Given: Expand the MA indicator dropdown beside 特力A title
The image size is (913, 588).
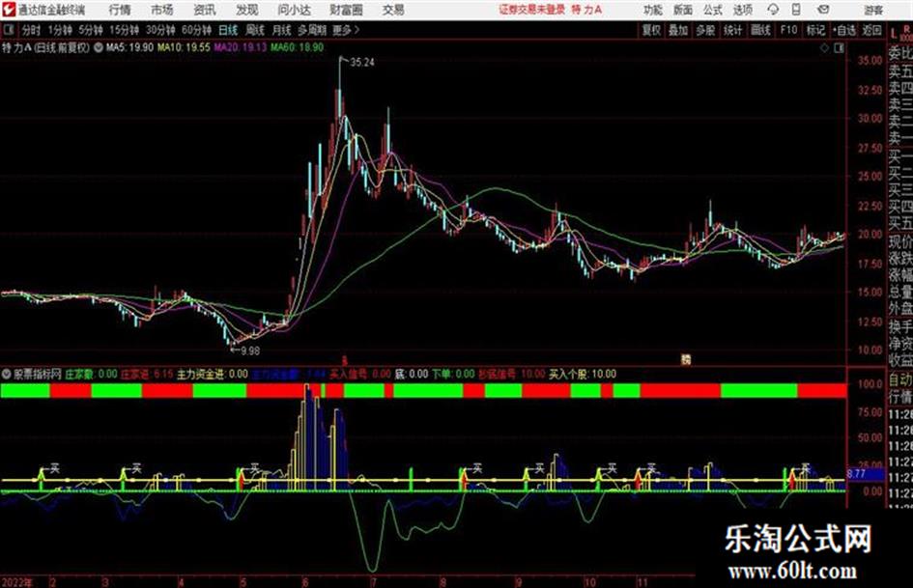Looking at the screenshot, I should click(x=99, y=47).
